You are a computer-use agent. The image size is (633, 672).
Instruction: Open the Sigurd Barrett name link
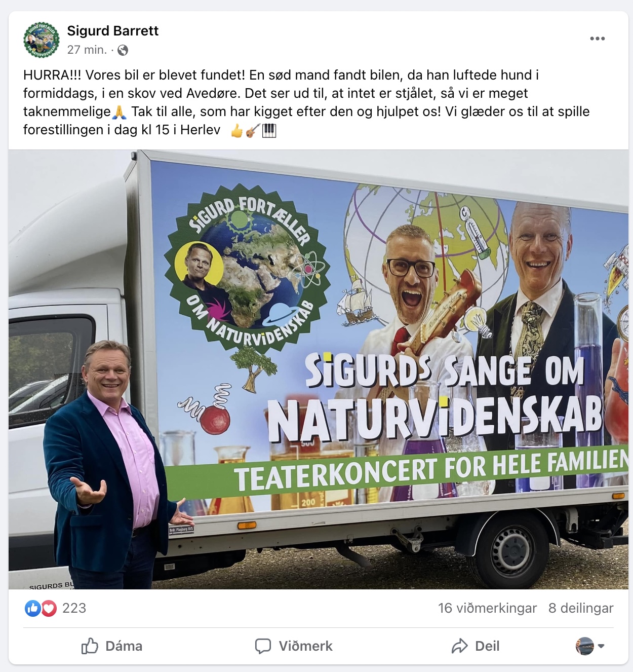coord(113,31)
